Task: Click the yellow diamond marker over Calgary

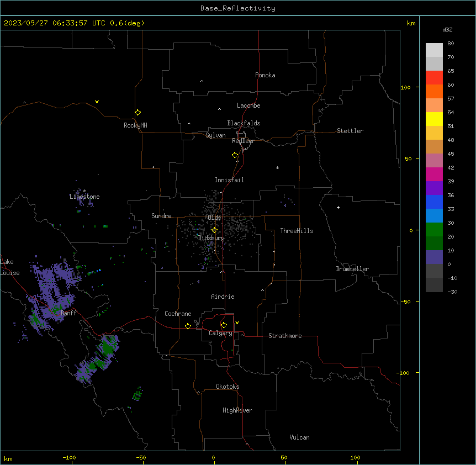Action: tap(224, 325)
